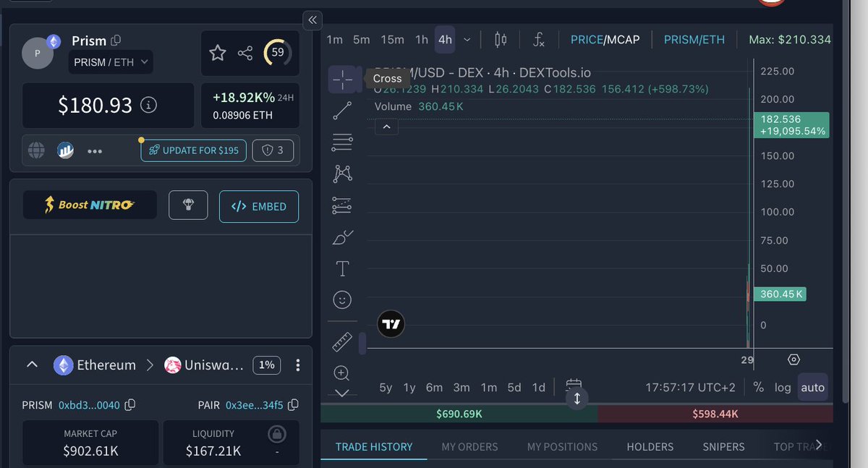Click the green $690.69K buy volume bar
This screenshot has height=468, width=868.
click(x=459, y=414)
